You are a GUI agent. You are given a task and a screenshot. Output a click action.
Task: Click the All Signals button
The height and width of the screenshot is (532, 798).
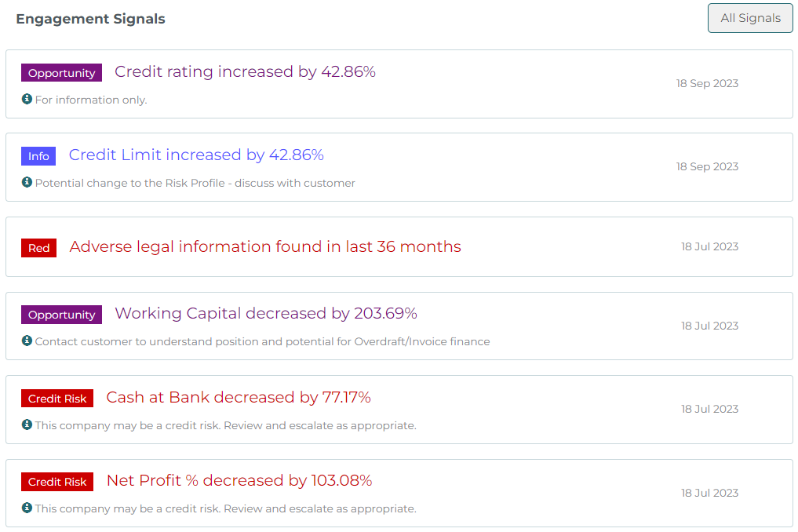coord(749,18)
